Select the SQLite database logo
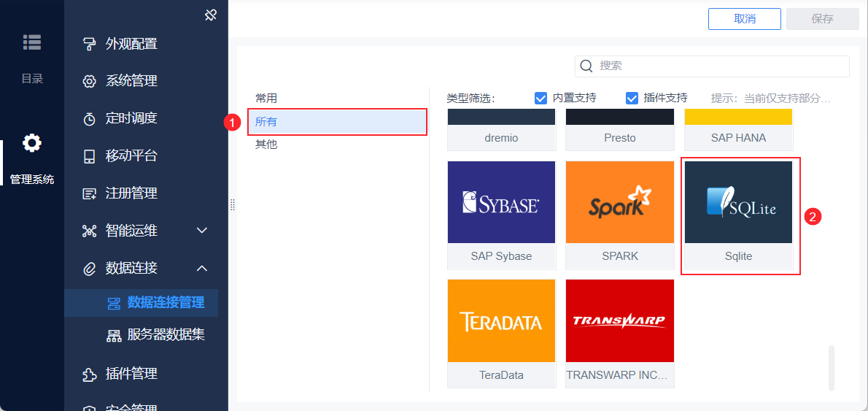Image resolution: width=868 pixels, height=411 pixels. tap(738, 202)
